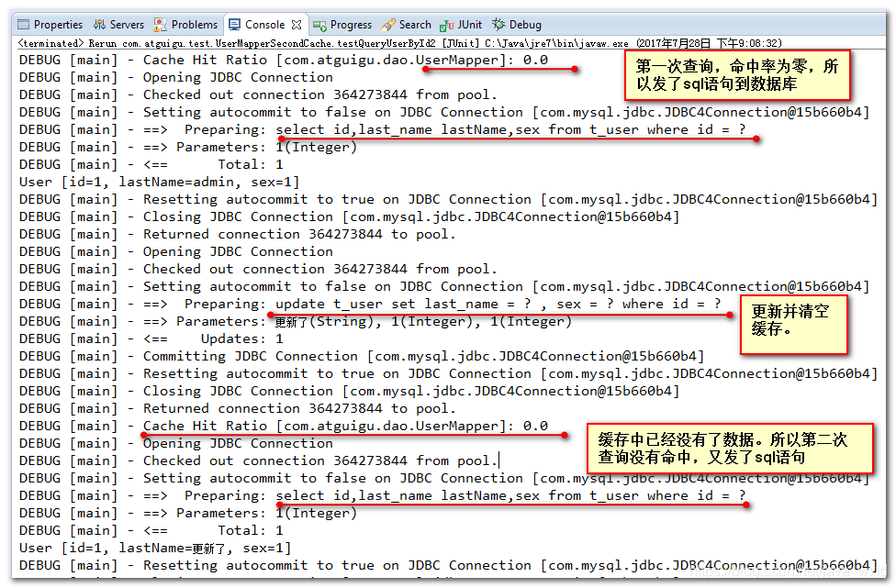Switch to the Problems tab
Viewport: 896px width, 588px height.
[185, 25]
